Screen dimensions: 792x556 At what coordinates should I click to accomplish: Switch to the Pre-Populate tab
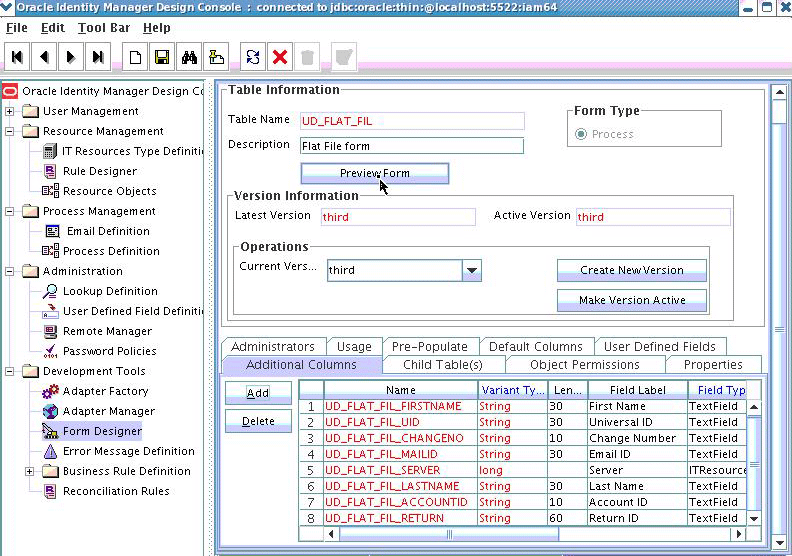[429, 347]
